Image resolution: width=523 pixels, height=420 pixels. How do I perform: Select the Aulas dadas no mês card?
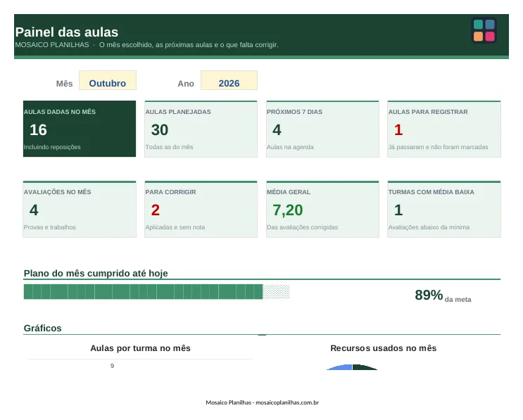tap(80, 129)
